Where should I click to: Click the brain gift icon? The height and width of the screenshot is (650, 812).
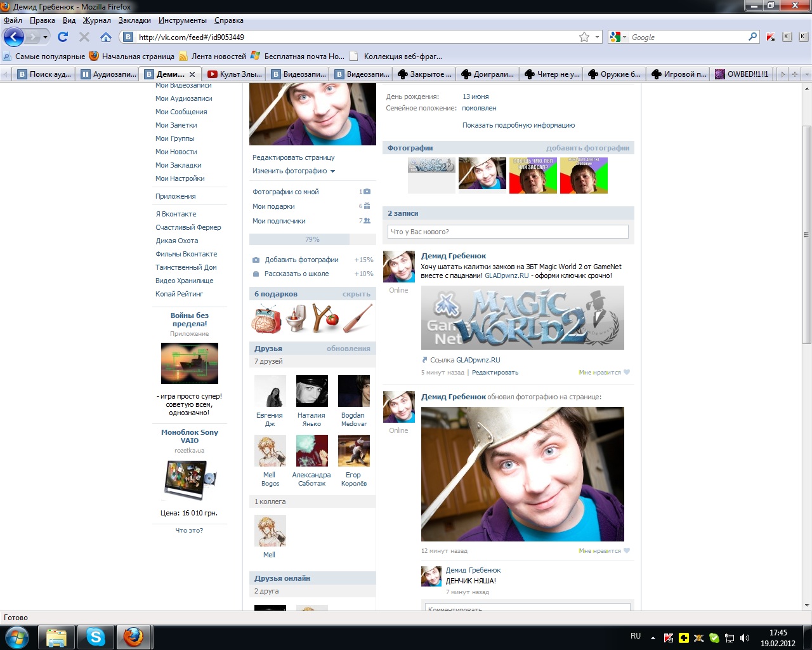(x=266, y=319)
